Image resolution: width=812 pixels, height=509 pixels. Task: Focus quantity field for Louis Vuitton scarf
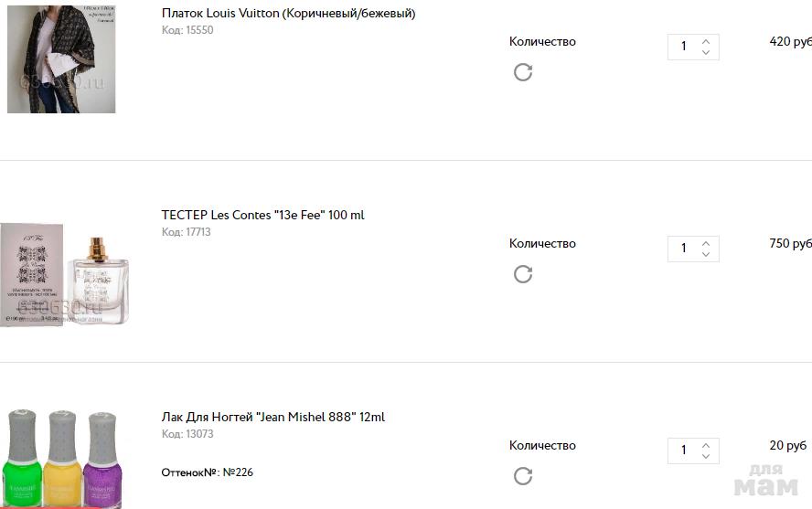click(x=684, y=47)
